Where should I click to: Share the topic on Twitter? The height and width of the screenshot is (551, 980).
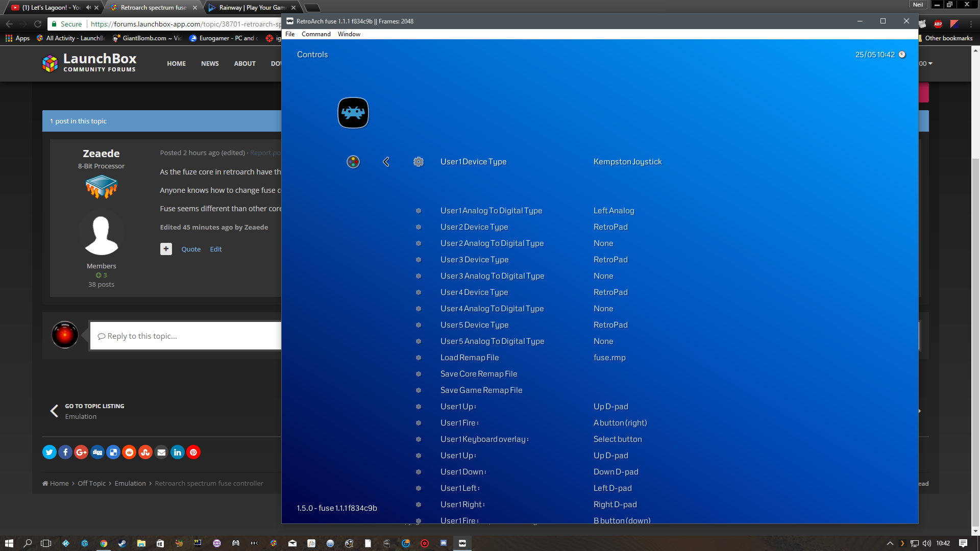pyautogui.click(x=50, y=452)
